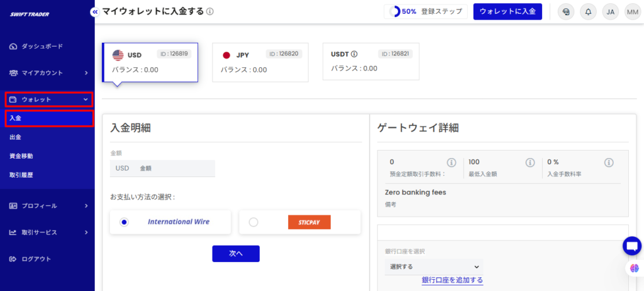Collapse the sidebar with the double-chevron button
644x291 pixels.
(x=95, y=12)
